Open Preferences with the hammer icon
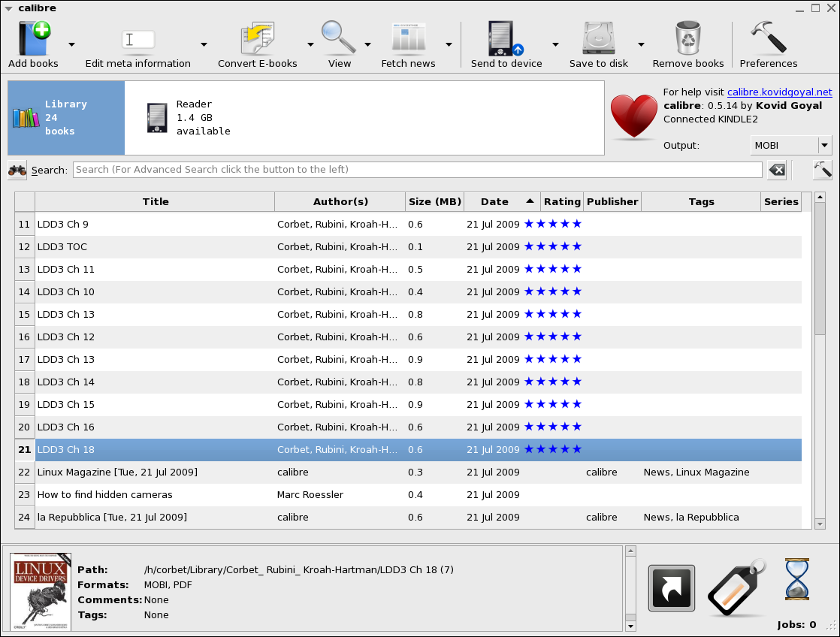Viewport: 840px width, 637px height. click(768, 37)
